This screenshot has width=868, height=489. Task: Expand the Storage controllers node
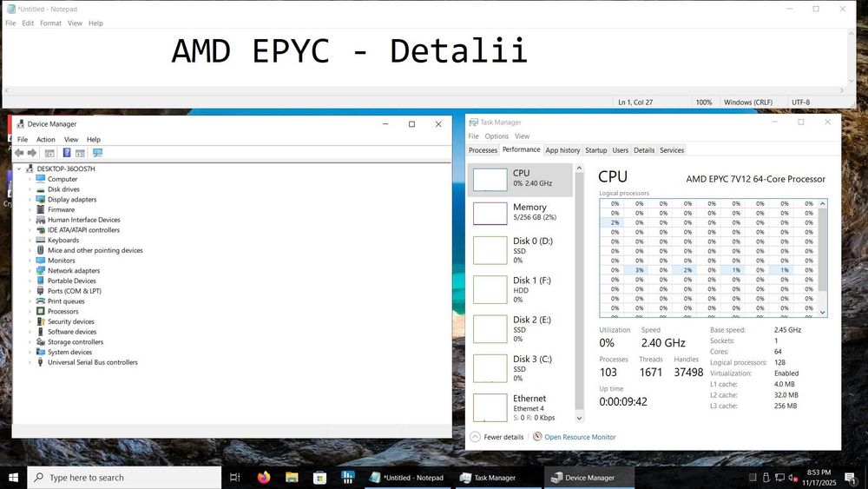pyautogui.click(x=30, y=342)
